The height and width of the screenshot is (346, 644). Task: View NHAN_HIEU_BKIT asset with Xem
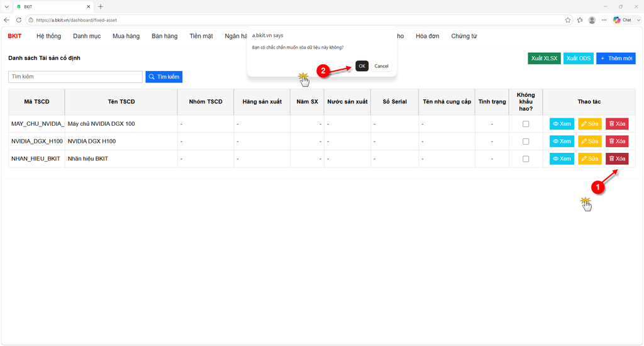(x=562, y=159)
